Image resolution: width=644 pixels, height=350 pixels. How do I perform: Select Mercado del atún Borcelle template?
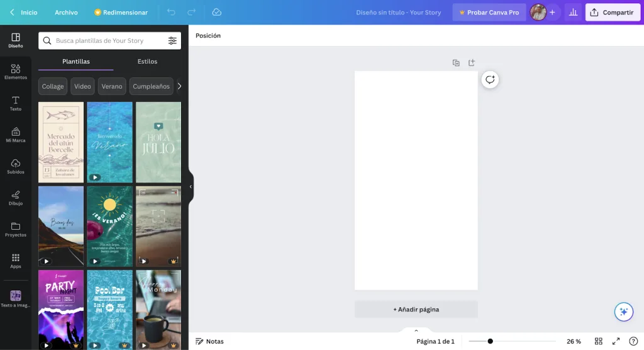click(x=61, y=142)
